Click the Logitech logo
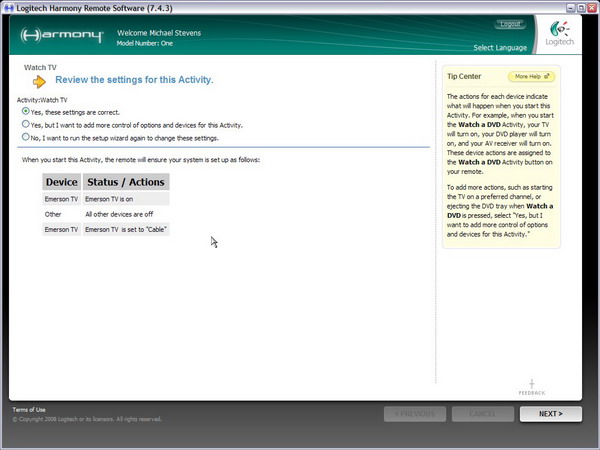 [x=559, y=34]
